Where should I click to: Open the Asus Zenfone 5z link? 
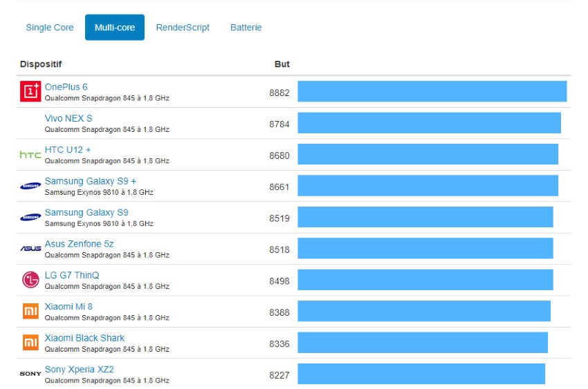click(79, 244)
